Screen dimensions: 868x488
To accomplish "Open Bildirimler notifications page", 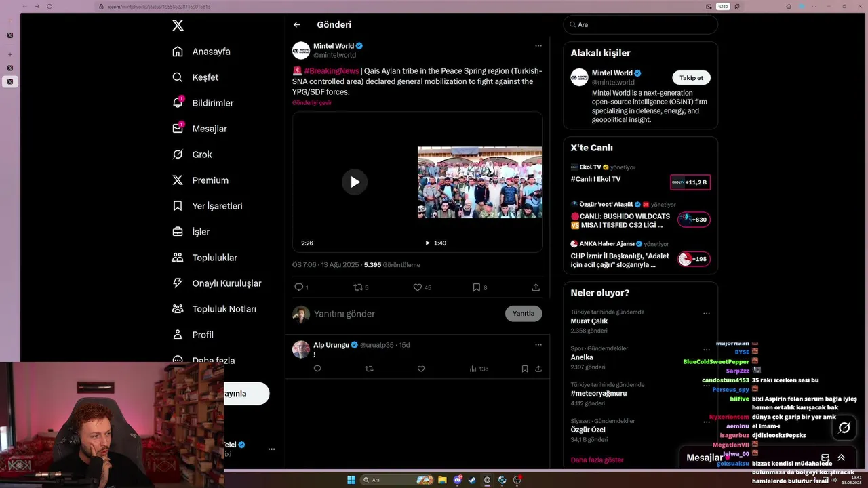I will click(203, 103).
